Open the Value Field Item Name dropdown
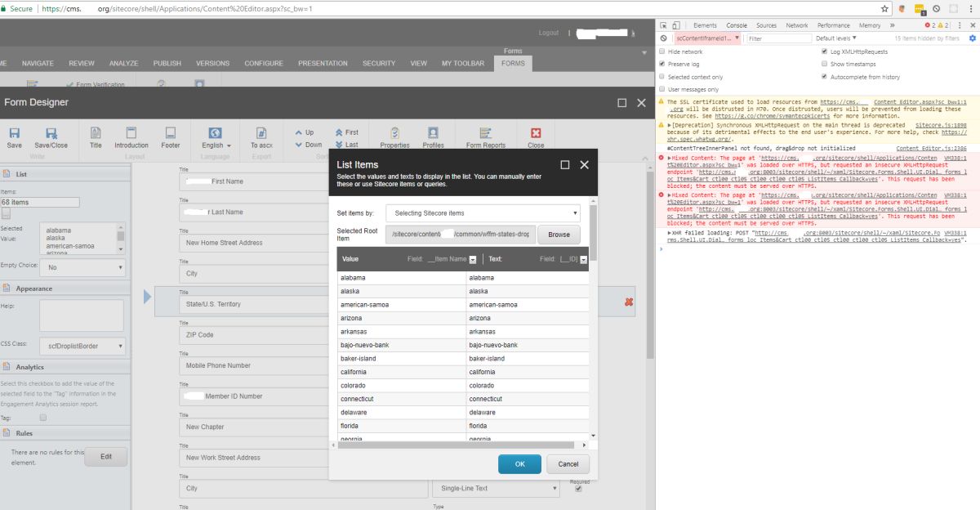This screenshot has height=510, width=980. click(473, 259)
